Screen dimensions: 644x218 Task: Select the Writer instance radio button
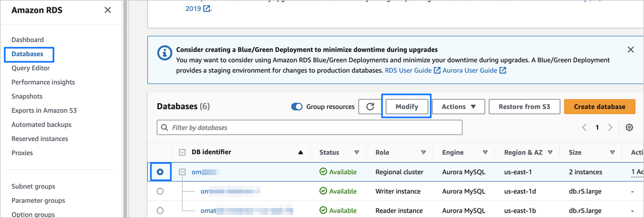(160, 191)
